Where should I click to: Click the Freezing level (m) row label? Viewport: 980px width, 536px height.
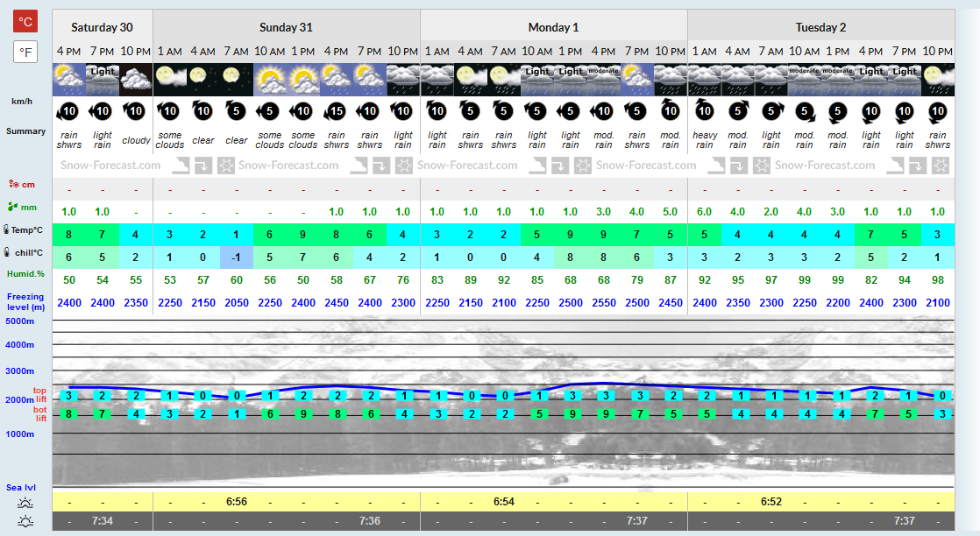point(25,302)
